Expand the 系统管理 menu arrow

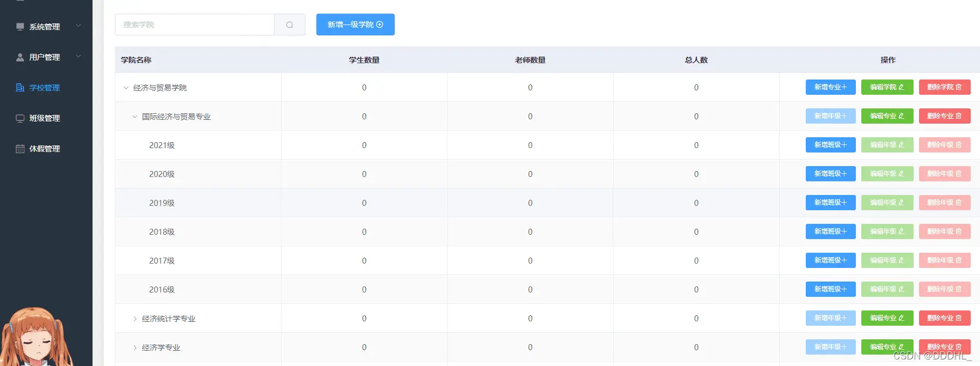(x=78, y=26)
